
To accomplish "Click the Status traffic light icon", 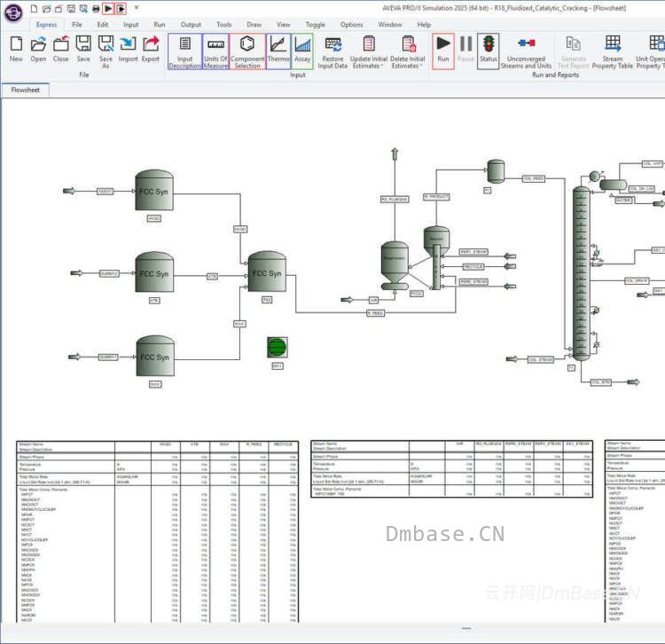I will pos(489,51).
